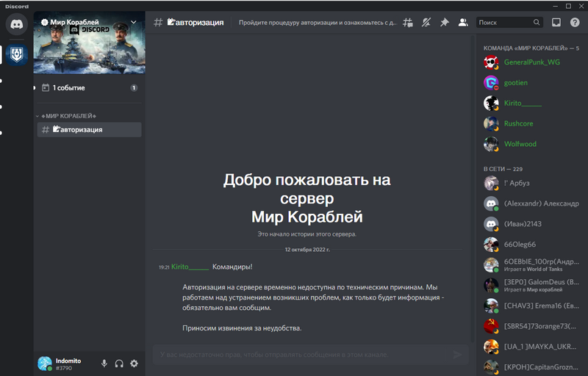The width and height of the screenshot is (588, 376).
Task: Click the events count badge
Action: (x=134, y=87)
